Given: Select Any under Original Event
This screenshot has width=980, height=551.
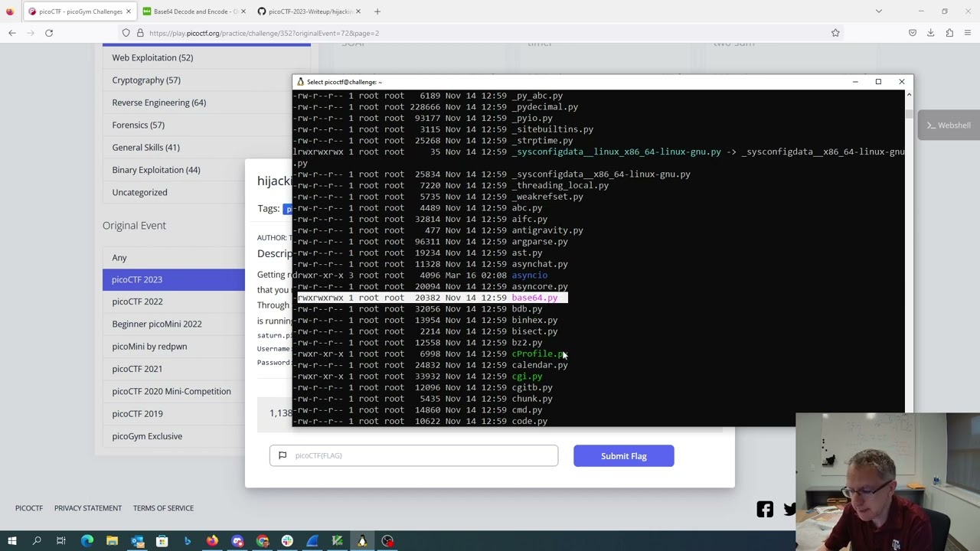Looking at the screenshot, I should click(x=119, y=257).
